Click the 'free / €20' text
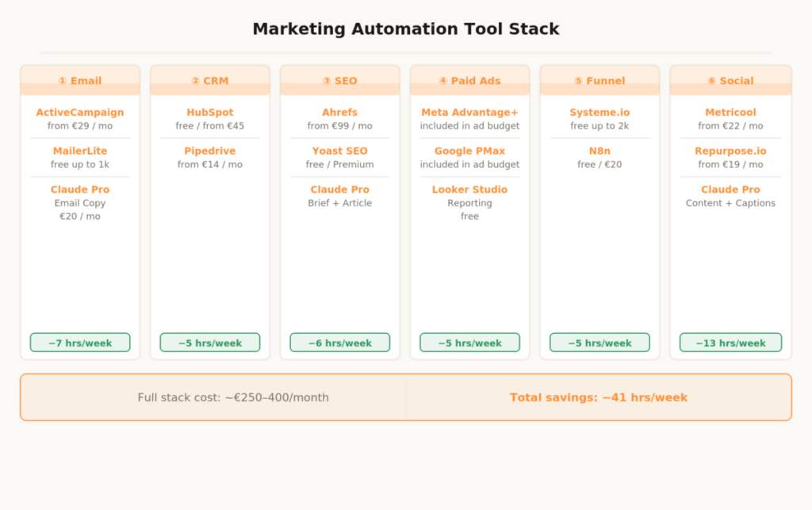The height and width of the screenshot is (510, 812). (599, 165)
